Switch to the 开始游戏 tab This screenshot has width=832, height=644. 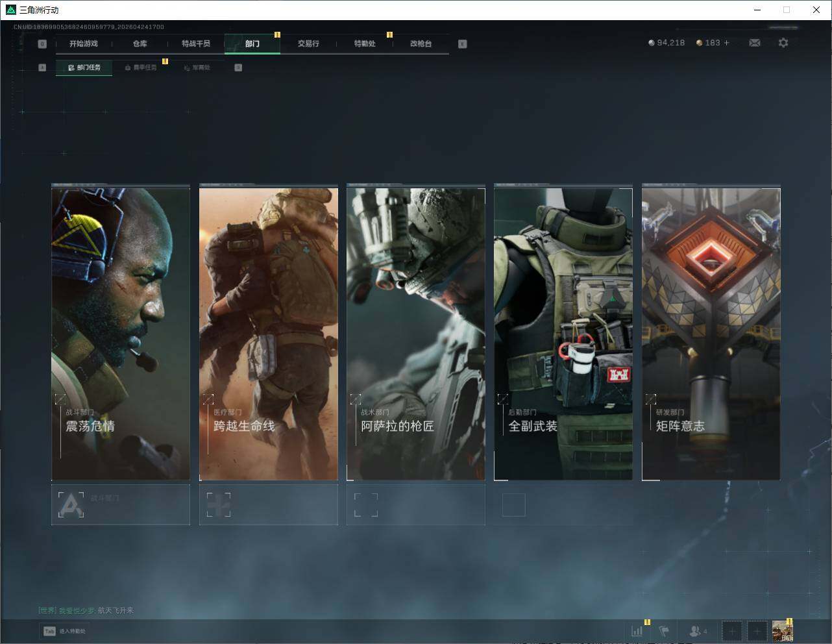point(84,43)
